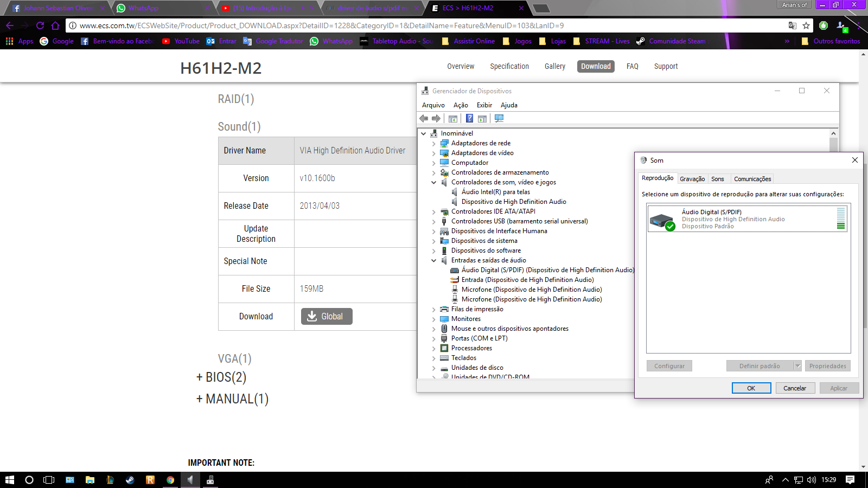The width and height of the screenshot is (868, 488).
Task: Expand the MANUAL(1) section
Action: coord(232,399)
